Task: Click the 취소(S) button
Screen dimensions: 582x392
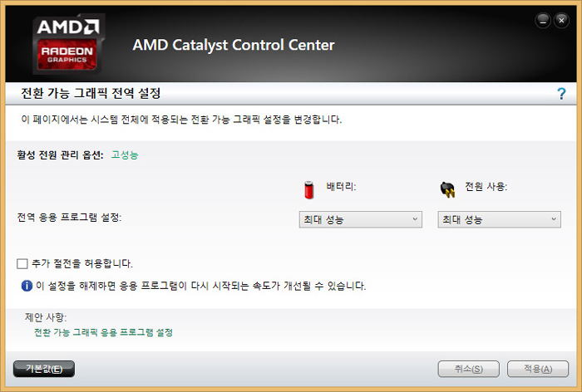Action: [467, 369]
